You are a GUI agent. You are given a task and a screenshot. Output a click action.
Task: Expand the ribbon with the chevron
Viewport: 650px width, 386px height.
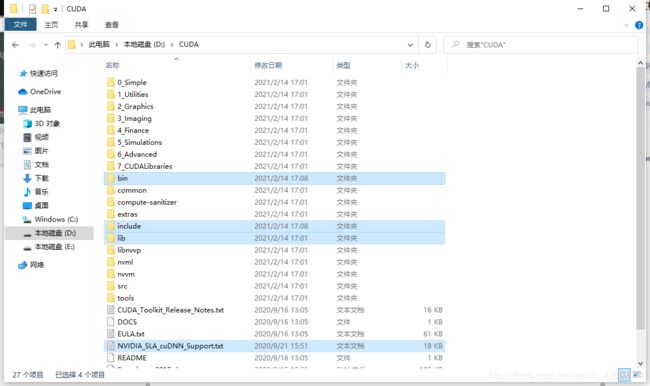[x=626, y=25]
